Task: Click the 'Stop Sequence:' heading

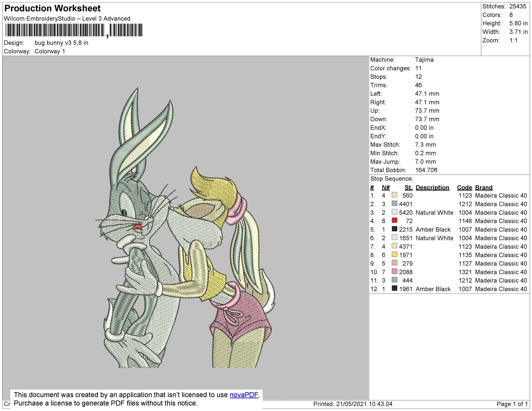Action: click(x=391, y=179)
